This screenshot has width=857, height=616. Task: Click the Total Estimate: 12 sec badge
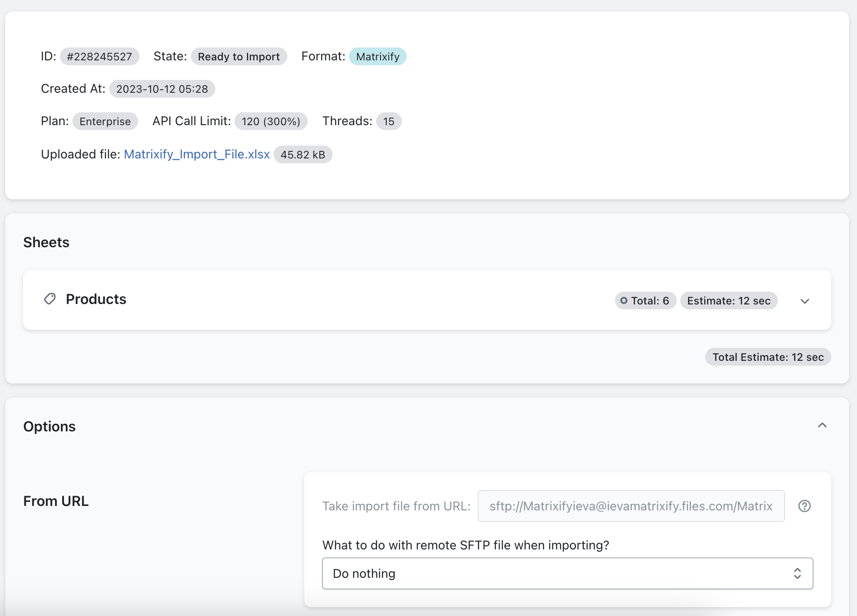[767, 357]
